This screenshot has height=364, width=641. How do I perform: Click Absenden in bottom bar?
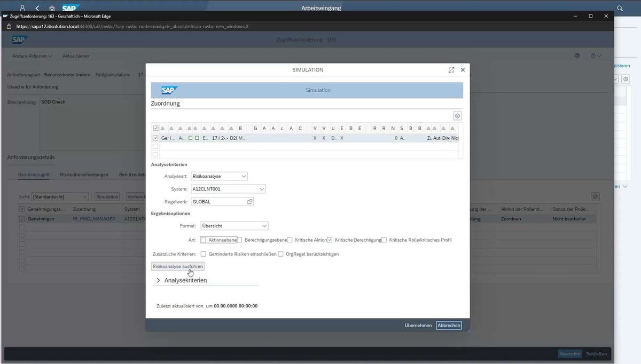point(569,354)
